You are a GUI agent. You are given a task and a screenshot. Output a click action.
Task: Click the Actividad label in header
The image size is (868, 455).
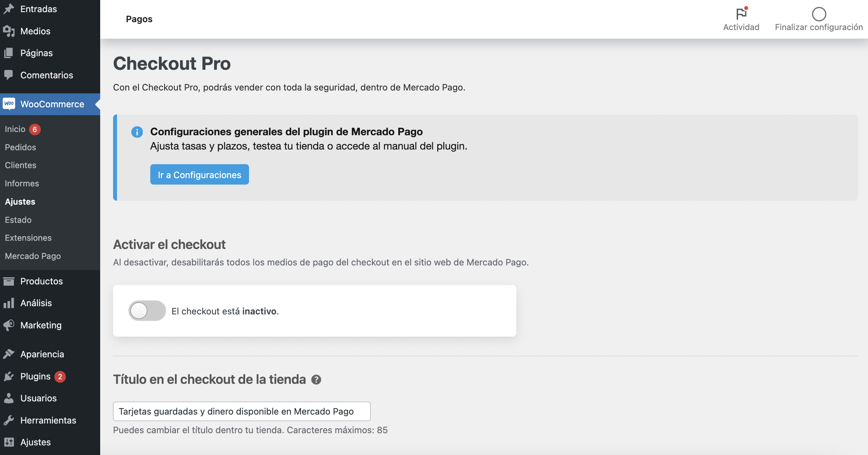[x=741, y=27]
